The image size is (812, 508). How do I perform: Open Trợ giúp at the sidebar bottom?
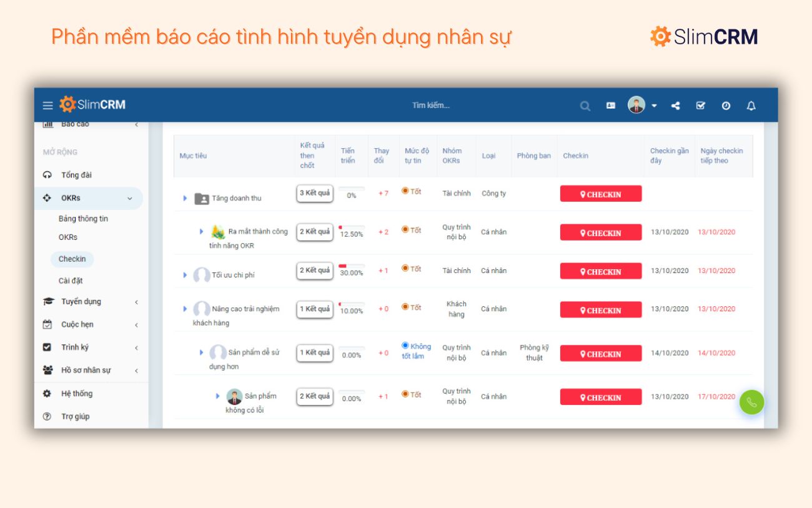[x=75, y=416]
